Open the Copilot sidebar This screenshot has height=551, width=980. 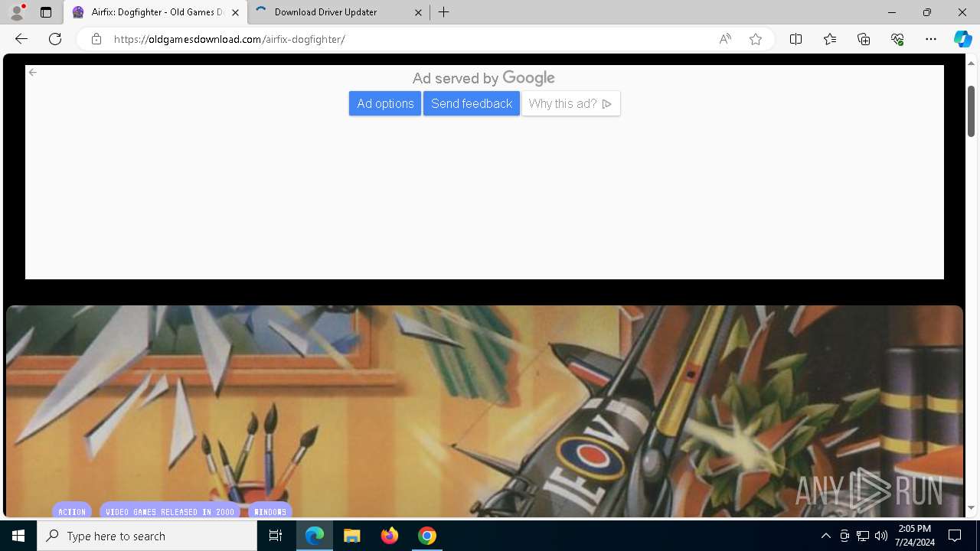(x=962, y=39)
